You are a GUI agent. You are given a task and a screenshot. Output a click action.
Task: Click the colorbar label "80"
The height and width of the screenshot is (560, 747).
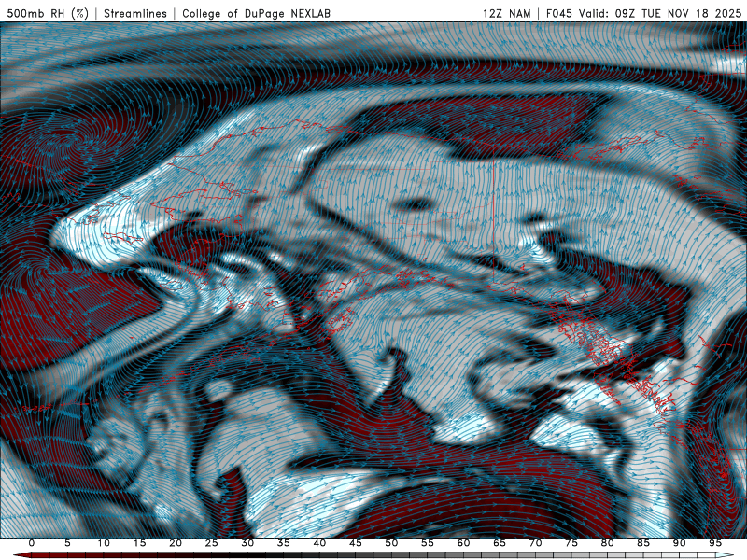click(607, 543)
